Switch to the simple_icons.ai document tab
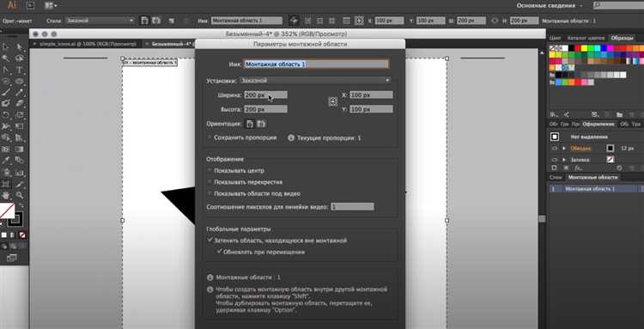Screen dimensions: 644x329 tap(87, 44)
